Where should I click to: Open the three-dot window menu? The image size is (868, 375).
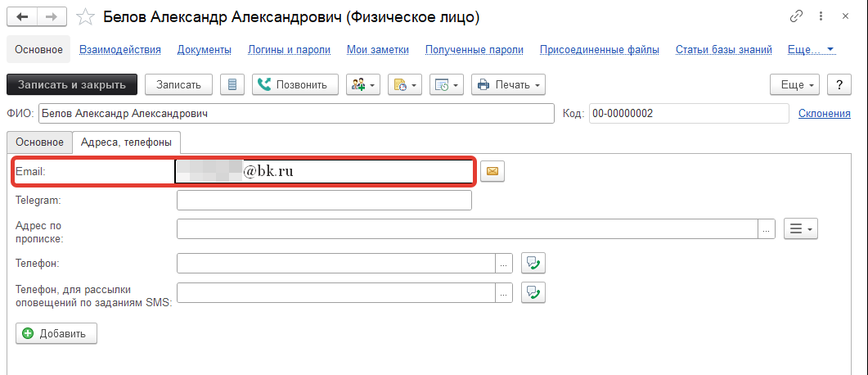(x=821, y=16)
